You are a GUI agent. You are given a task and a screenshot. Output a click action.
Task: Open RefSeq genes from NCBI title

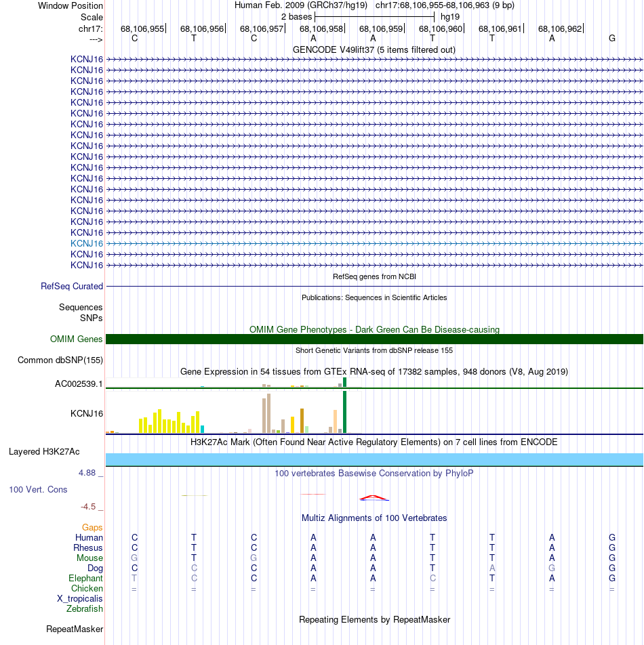click(374, 276)
